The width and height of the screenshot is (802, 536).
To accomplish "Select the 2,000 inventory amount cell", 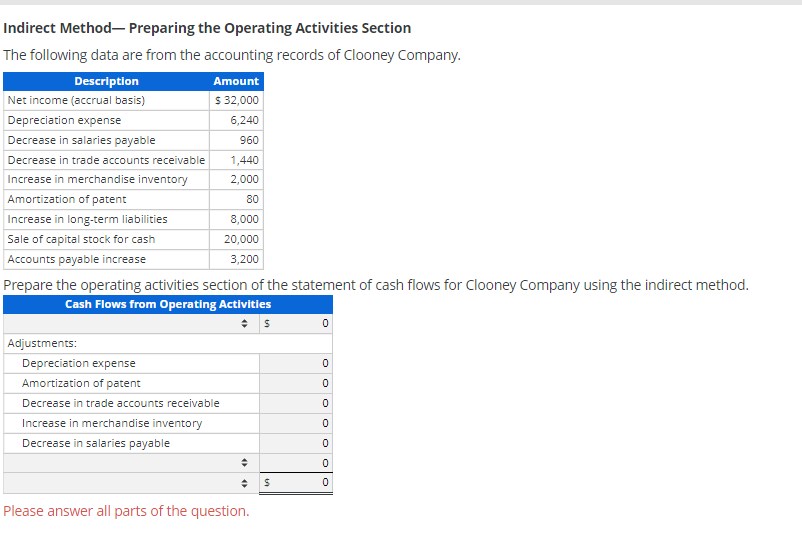I will tap(236, 180).
